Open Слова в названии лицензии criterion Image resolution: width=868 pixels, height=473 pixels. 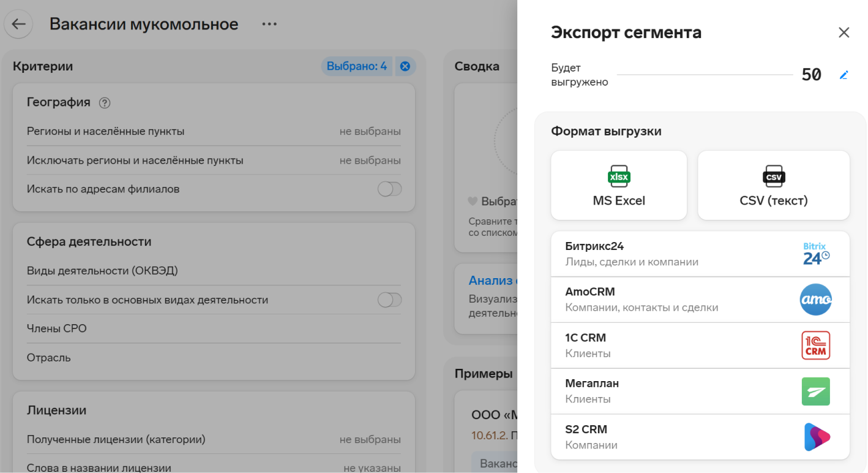[x=214, y=467]
